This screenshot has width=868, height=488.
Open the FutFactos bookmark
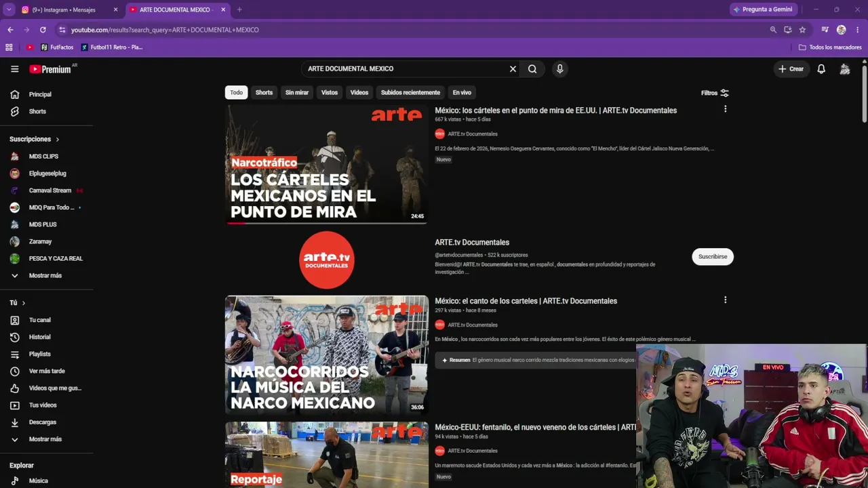57,47
